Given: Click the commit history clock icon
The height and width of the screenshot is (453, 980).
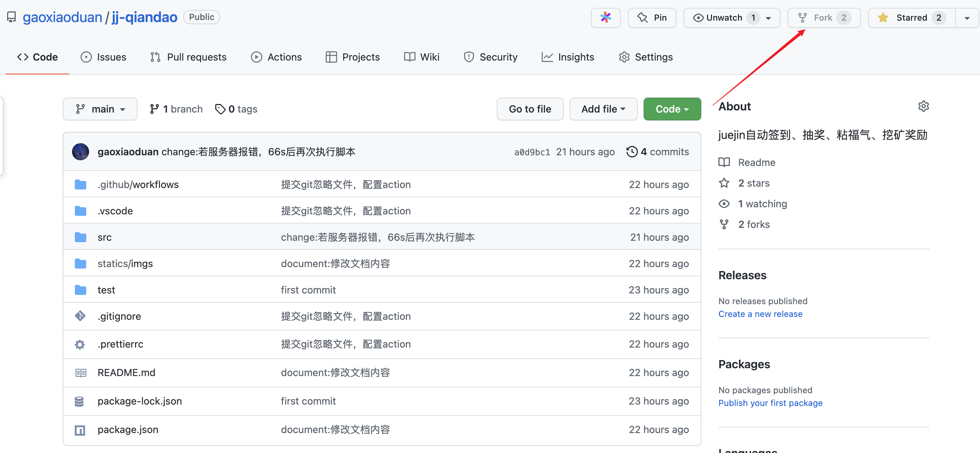Looking at the screenshot, I should coord(631,152).
